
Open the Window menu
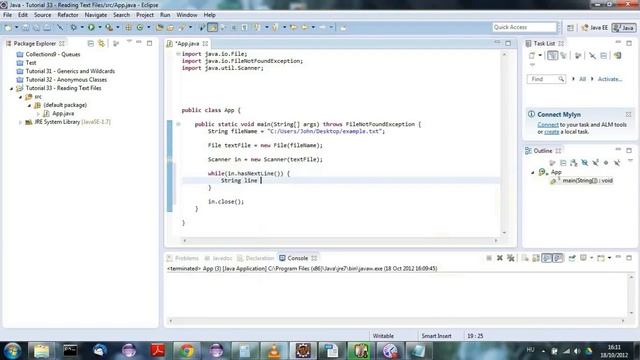pos(187,15)
